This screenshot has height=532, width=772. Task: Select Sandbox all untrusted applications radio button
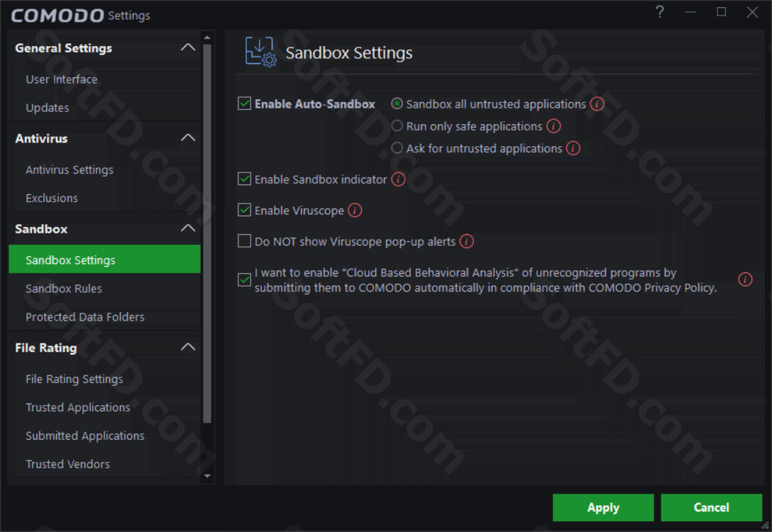click(x=397, y=104)
